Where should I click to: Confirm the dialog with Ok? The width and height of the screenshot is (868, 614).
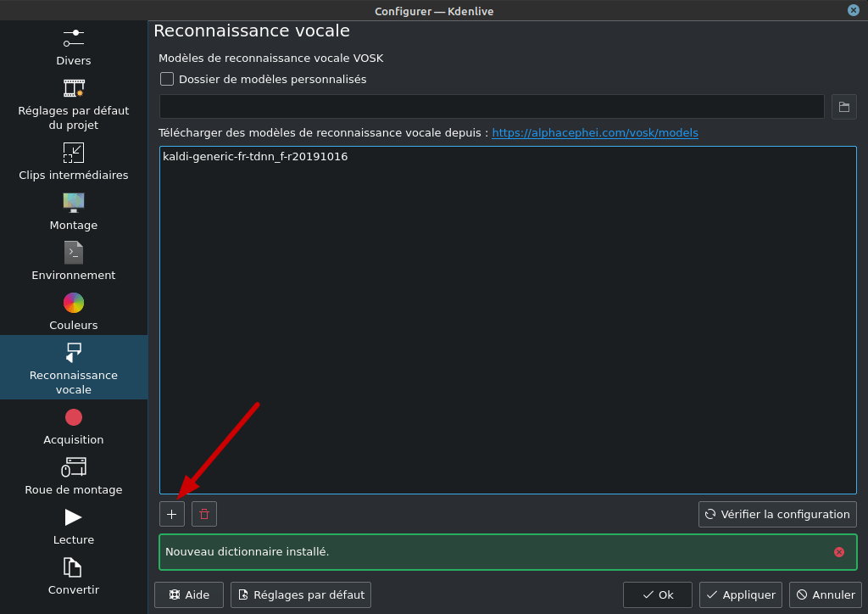click(x=658, y=595)
